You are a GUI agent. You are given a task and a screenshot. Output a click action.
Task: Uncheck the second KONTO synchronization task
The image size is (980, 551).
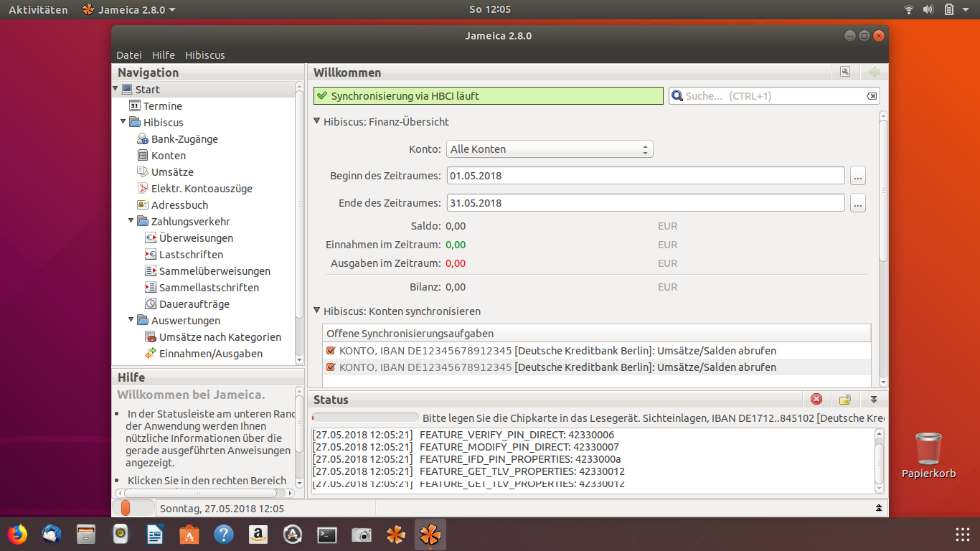331,367
